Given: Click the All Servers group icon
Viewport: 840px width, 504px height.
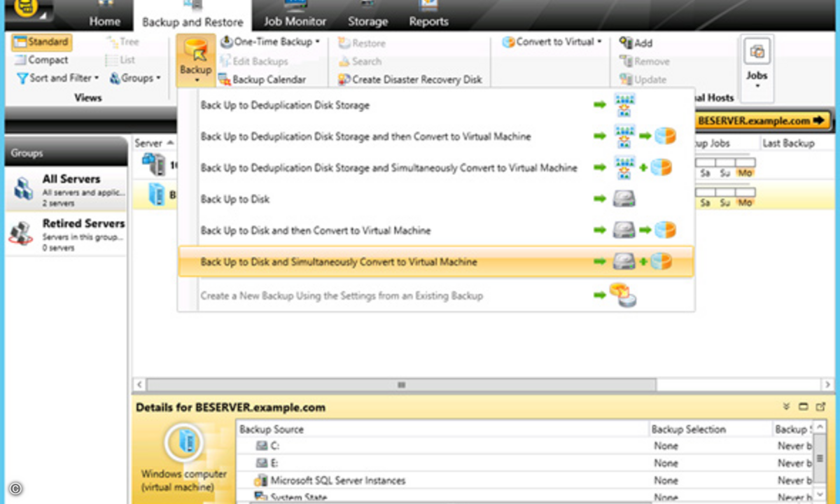Looking at the screenshot, I should [23, 190].
